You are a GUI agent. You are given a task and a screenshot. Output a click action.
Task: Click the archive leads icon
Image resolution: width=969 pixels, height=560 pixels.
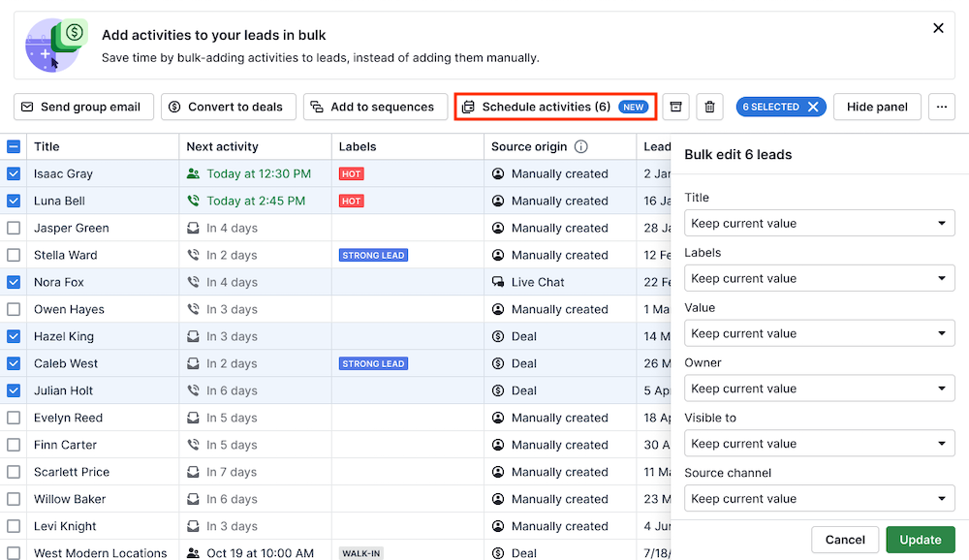pos(676,107)
